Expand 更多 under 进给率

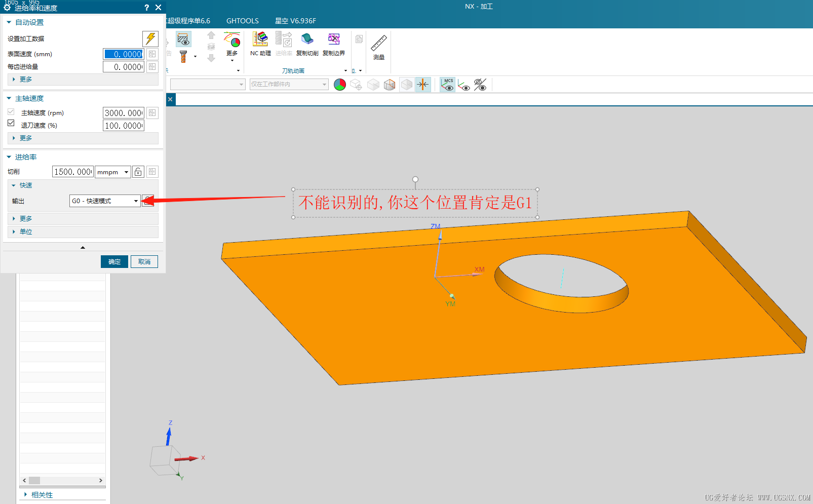[83, 219]
